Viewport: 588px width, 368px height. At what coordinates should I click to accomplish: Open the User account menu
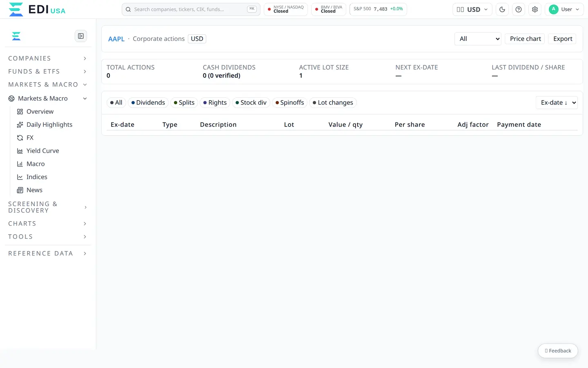point(564,9)
